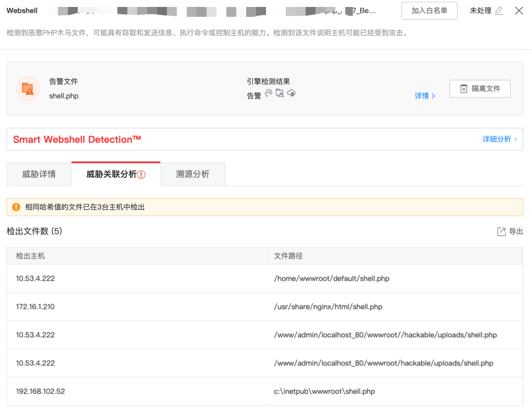Switch to the 威胁详情 tab
Viewport: 532px width, 410px height.
pos(39,174)
